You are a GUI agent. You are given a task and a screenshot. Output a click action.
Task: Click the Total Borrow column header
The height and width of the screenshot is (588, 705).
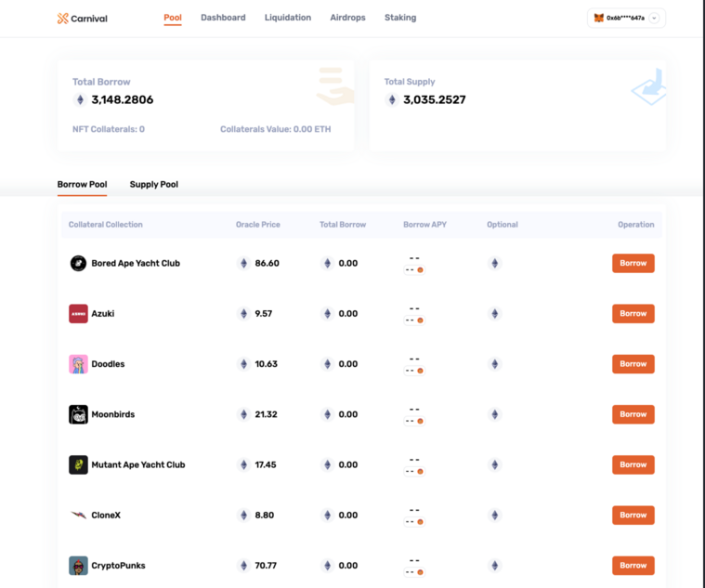tap(343, 224)
